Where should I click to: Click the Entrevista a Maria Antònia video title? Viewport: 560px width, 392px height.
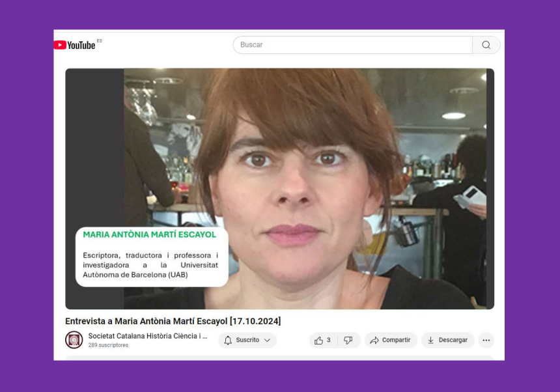(x=173, y=322)
